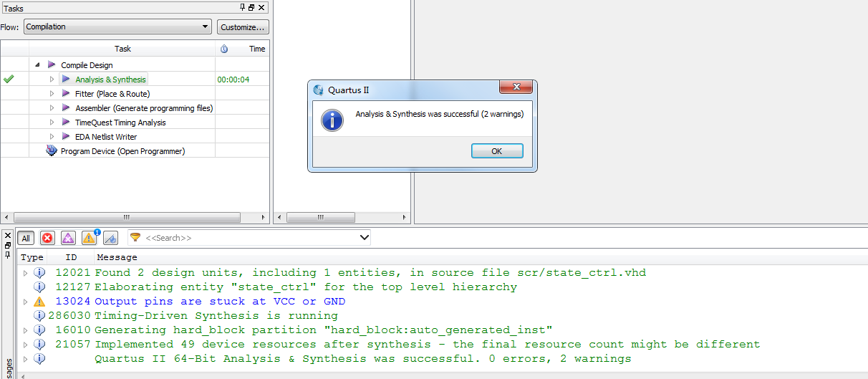Expand message 12021 details
Screen dimensions: 868x379
tap(26, 273)
